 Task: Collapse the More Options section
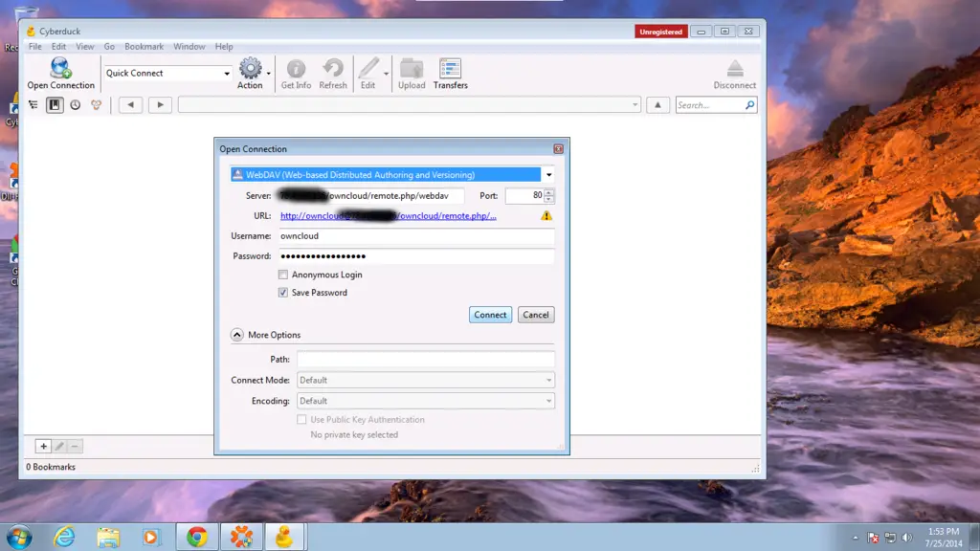click(237, 335)
